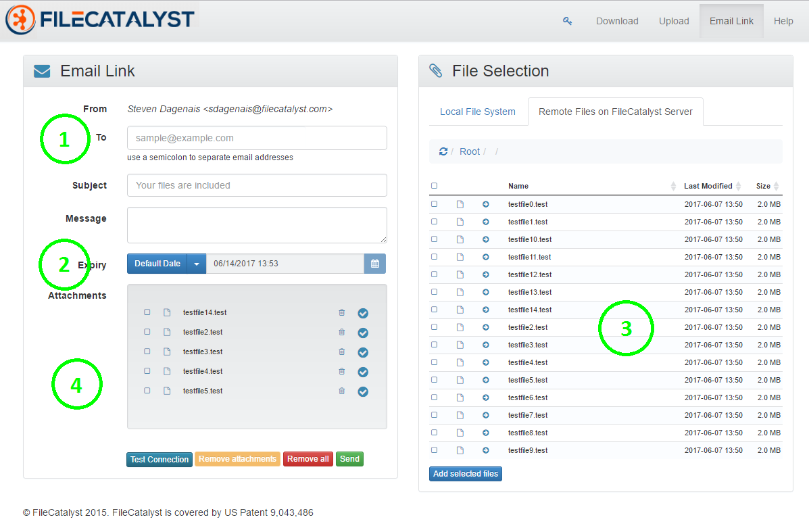Click the blue arrow icon for testfile1.test

[485, 222]
